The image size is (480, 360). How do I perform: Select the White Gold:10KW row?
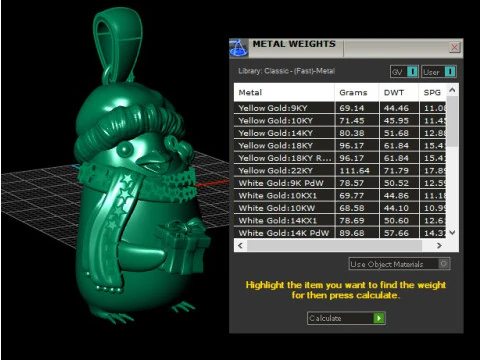[x=340, y=208]
